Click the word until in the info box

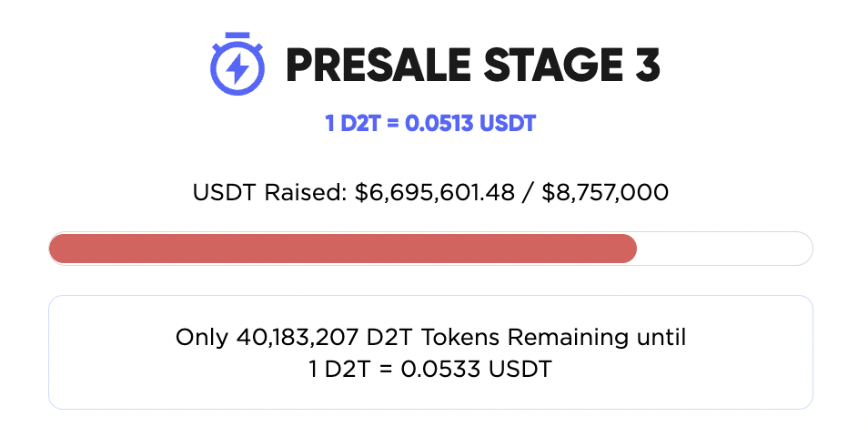point(661,337)
